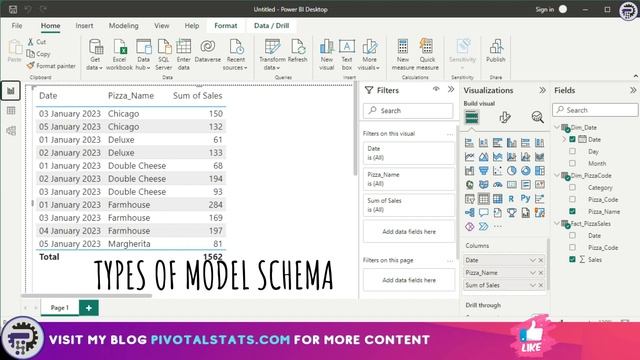Select the R script visual

pyautogui.click(x=512, y=199)
